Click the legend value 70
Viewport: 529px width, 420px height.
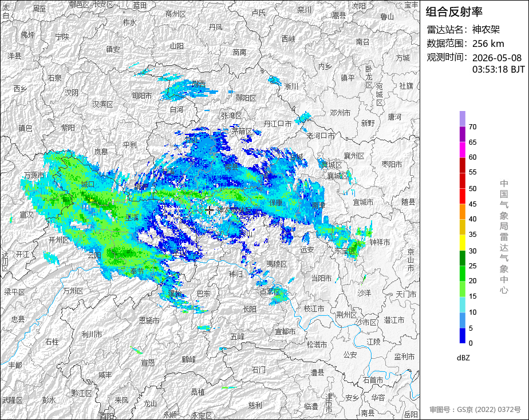tap(472, 126)
